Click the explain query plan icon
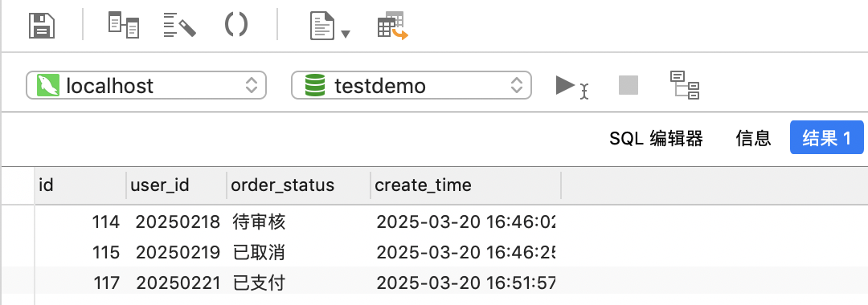868x305 pixels. tap(685, 85)
